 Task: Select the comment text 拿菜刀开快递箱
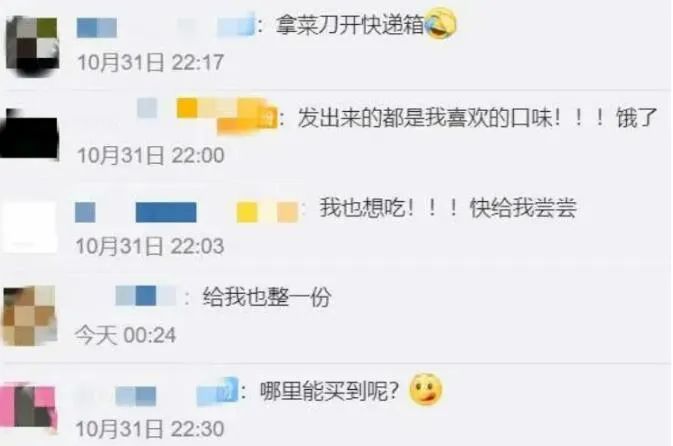coord(350,24)
